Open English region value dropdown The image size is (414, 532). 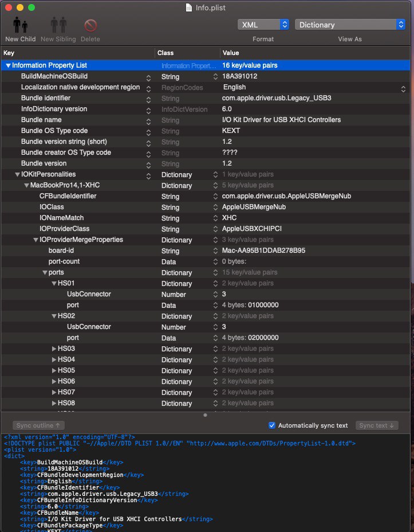point(403,89)
